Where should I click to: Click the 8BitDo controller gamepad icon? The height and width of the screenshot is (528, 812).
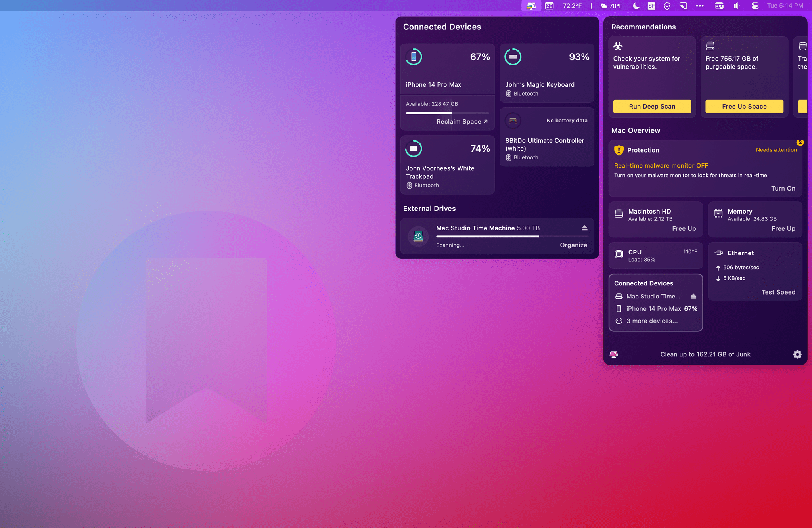(x=513, y=121)
